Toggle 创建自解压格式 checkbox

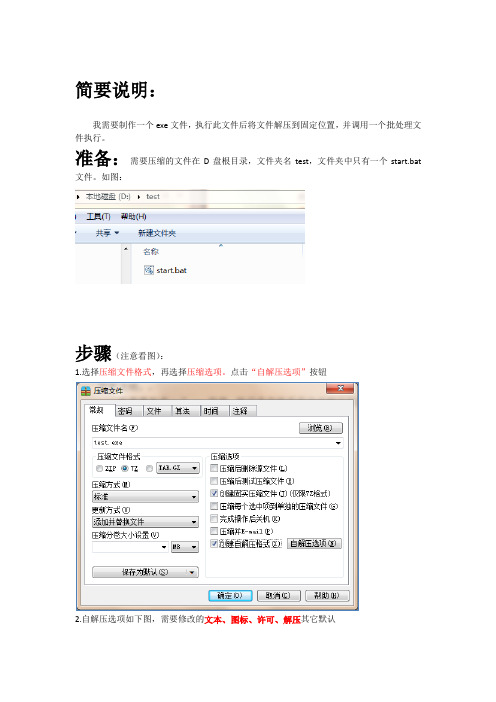pyautogui.click(x=214, y=544)
